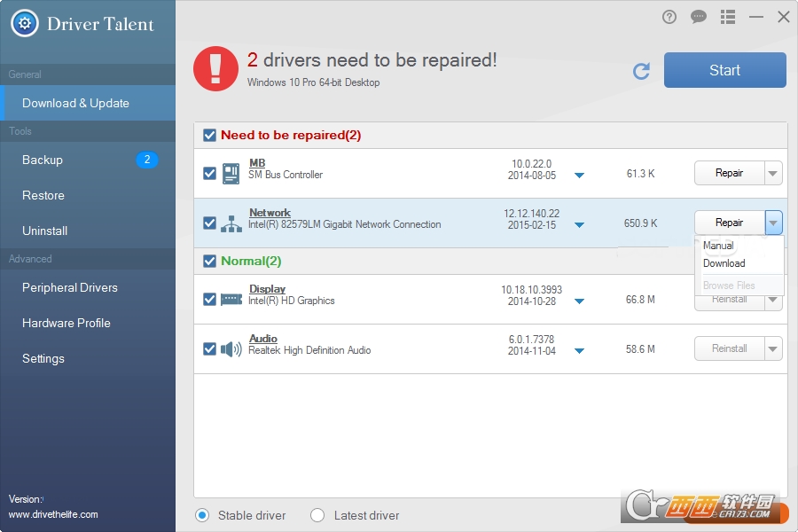Choose Manual from the dropdown menu
This screenshot has width=798, height=532.
click(718, 246)
